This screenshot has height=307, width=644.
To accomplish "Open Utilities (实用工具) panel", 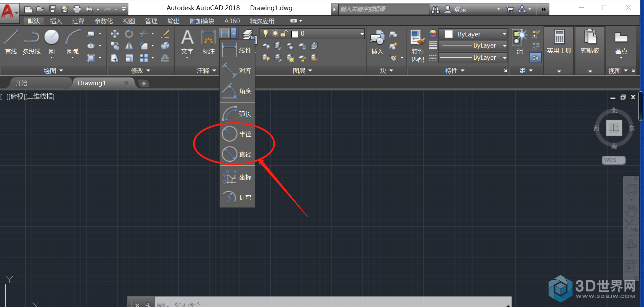I will click(559, 51).
